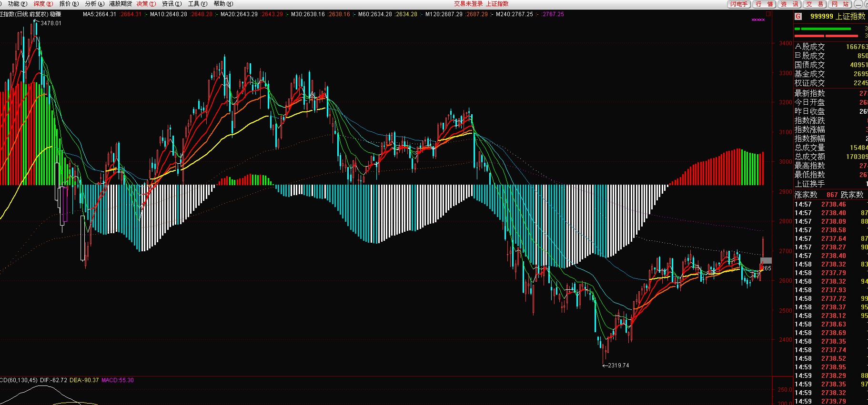Click the 权证成交 row label

pyautogui.click(x=809, y=83)
